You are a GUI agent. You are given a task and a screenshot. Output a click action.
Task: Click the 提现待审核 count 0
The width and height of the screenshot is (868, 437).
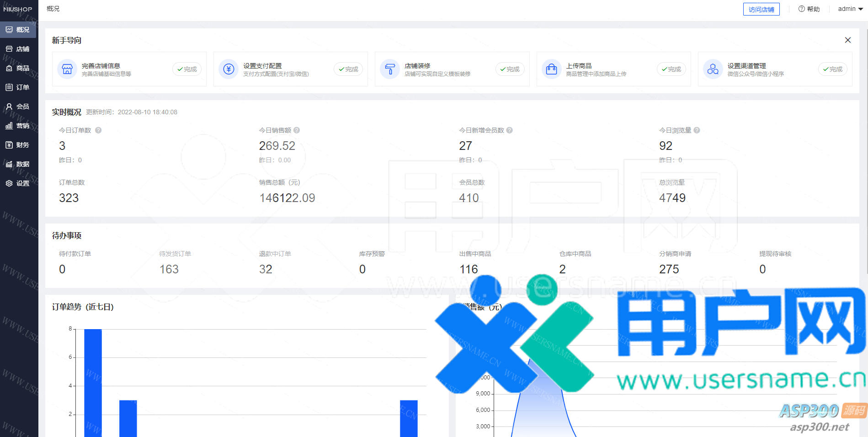coord(762,269)
